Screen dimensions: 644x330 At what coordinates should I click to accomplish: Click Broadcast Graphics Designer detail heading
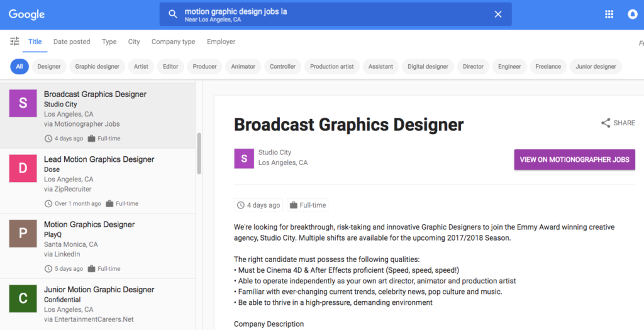point(348,124)
